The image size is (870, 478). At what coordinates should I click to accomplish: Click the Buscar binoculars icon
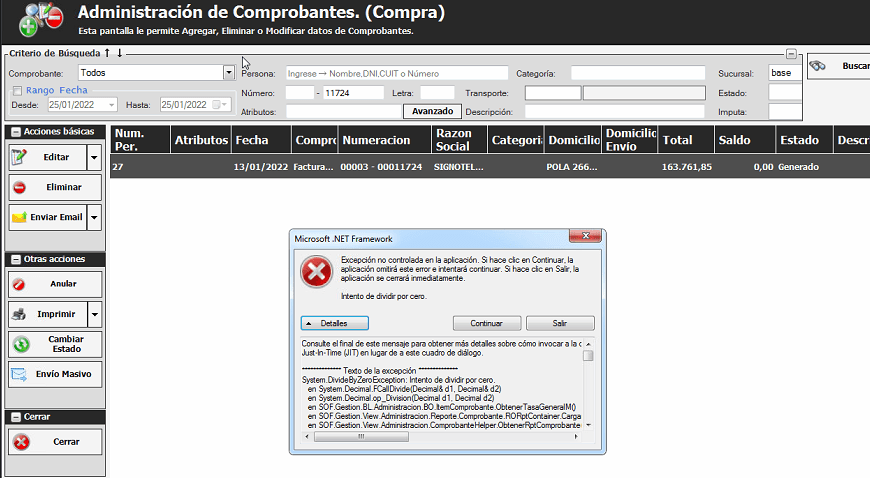tap(818, 66)
